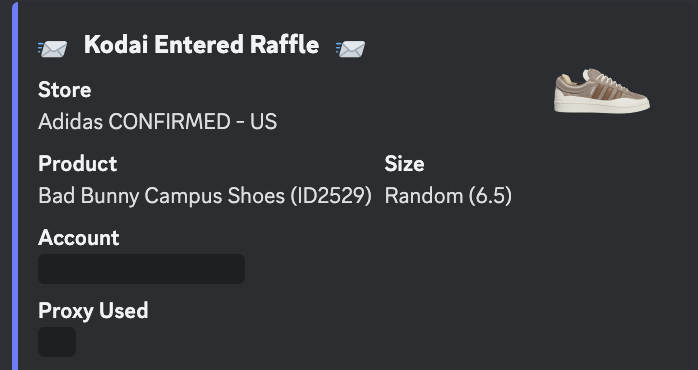
Task: Reveal the hidden Proxy Used spoiler
Action: point(57,342)
